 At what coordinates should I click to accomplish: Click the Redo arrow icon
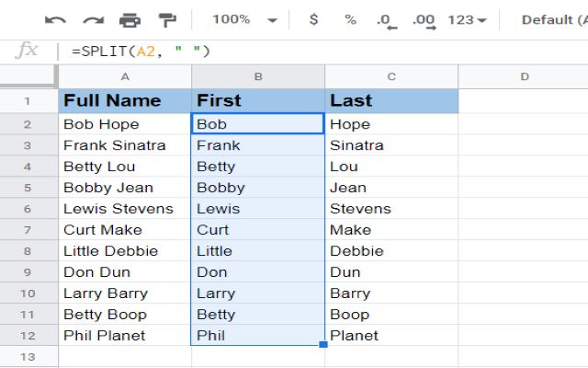pos(93,20)
